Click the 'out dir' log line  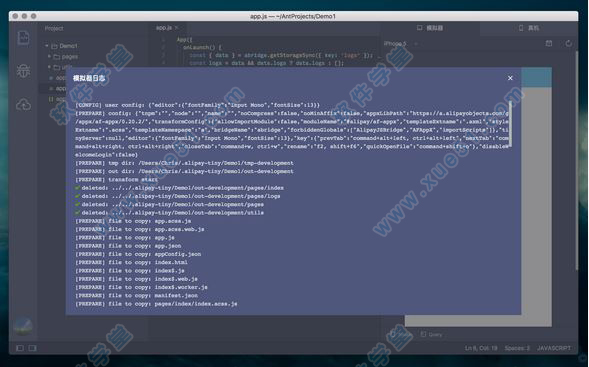184,171
